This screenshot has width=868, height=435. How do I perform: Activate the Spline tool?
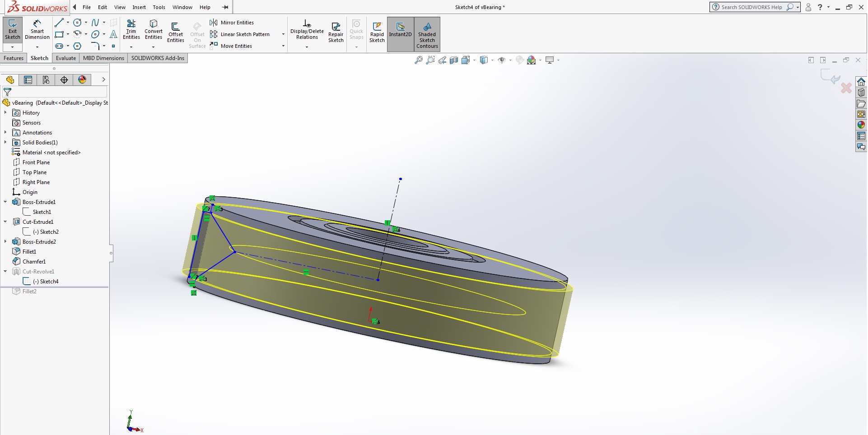pos(95,23)
